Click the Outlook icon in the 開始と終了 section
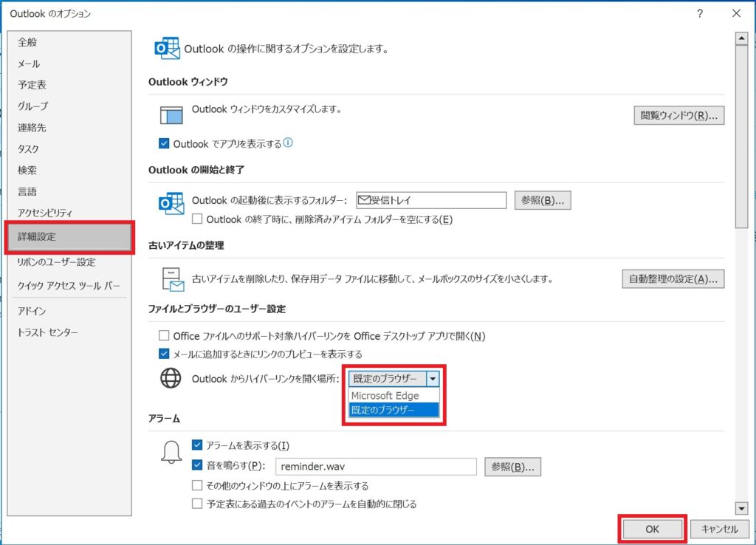The width and height of the screenshot is (756, 545). (x=171, y=204)
